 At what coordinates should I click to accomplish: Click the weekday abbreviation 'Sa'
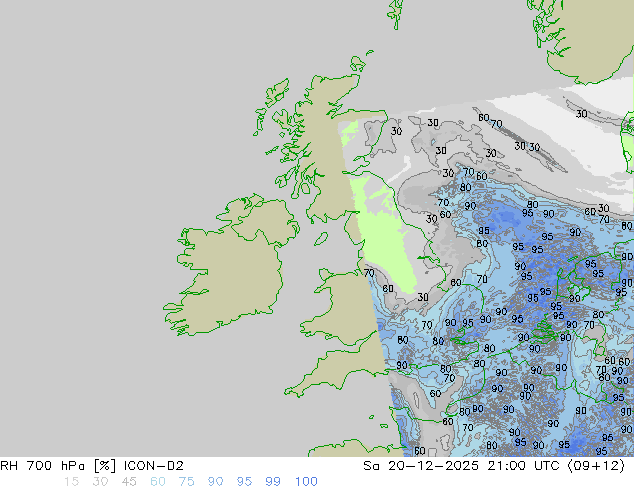click(371, 466)
